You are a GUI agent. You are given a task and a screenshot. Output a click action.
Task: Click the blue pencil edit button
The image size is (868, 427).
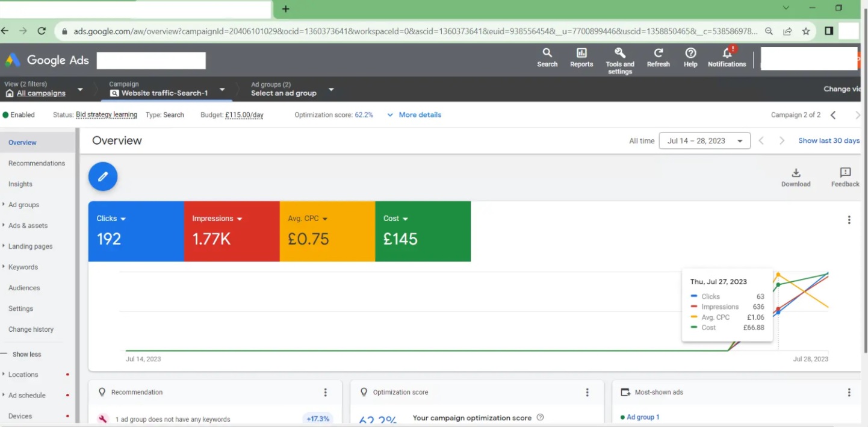103,176
